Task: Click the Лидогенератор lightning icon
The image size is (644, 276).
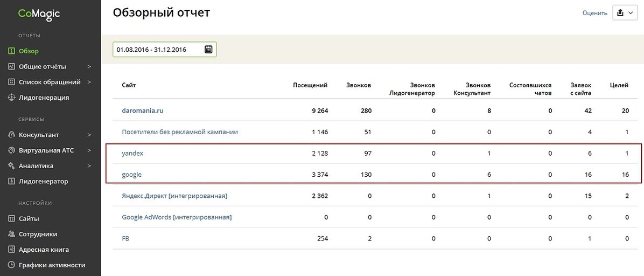Action: coord(11,182)
